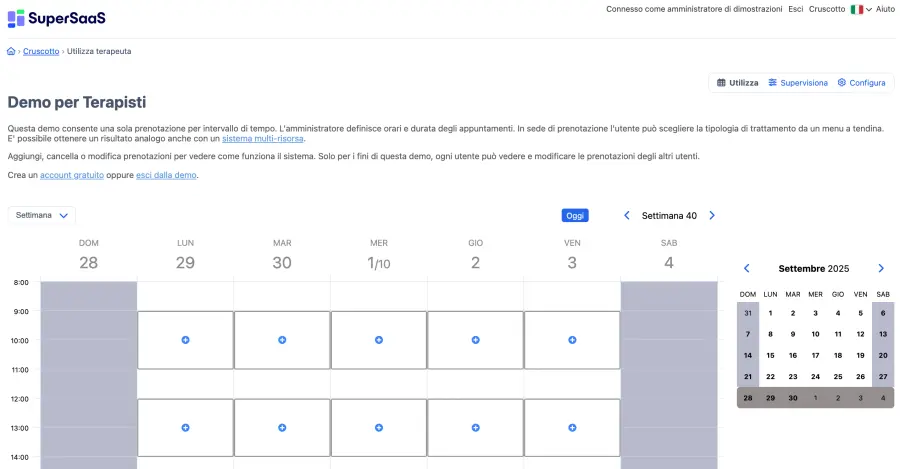Viewport: 900px width, 469px height.
Task: Select the Utilizza tab
Action: coord(738,83)
